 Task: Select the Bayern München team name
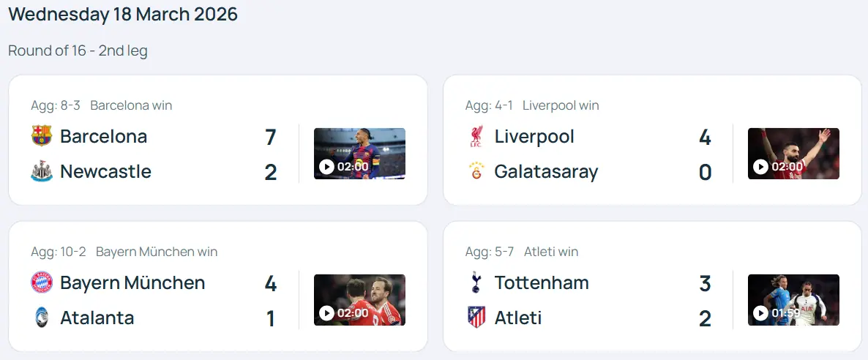132,282
